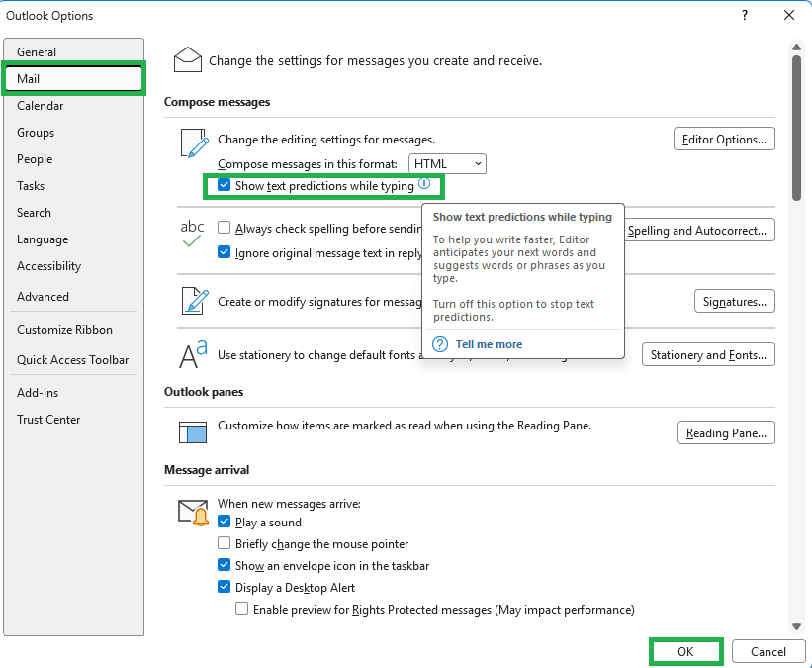
Task: Toggle the Play a sound checkbox
Action: click(224, 522)
